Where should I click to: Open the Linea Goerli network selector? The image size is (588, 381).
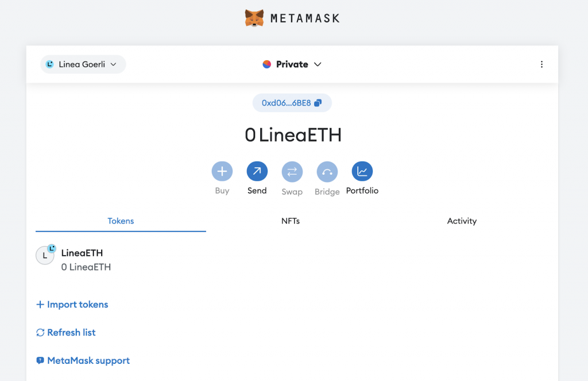[83, 64]
